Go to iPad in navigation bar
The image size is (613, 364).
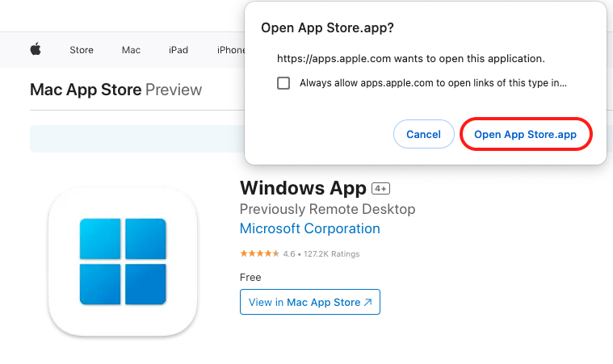point(178,50)
